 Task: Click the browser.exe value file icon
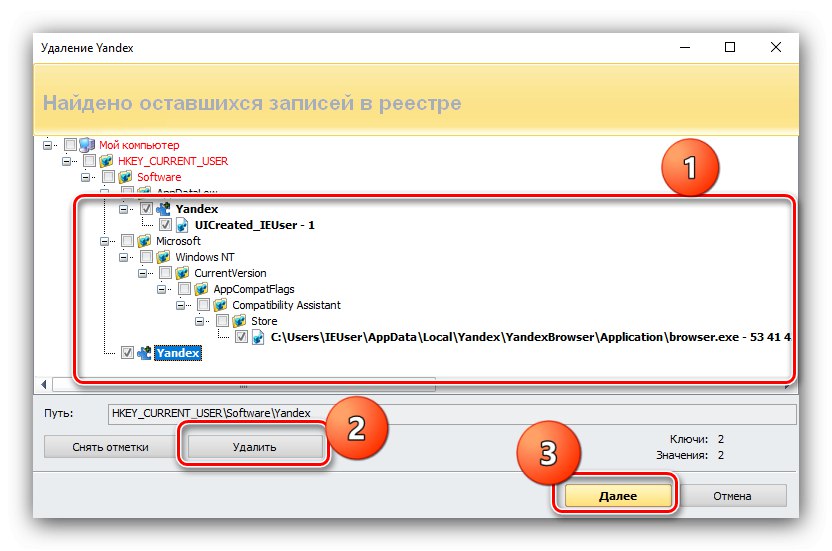pyautogui.click(x=258, y=337)
